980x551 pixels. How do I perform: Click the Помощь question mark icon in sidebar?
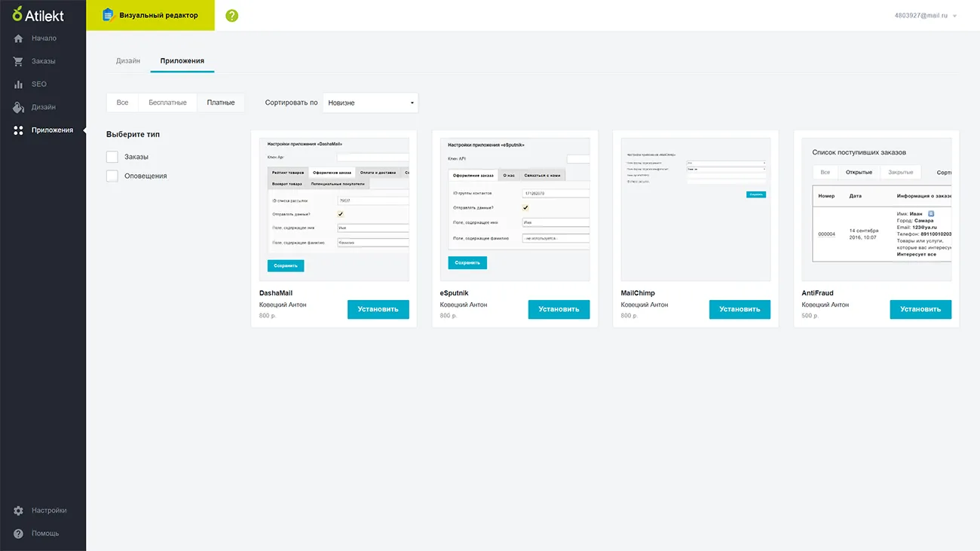pos(19,534)
